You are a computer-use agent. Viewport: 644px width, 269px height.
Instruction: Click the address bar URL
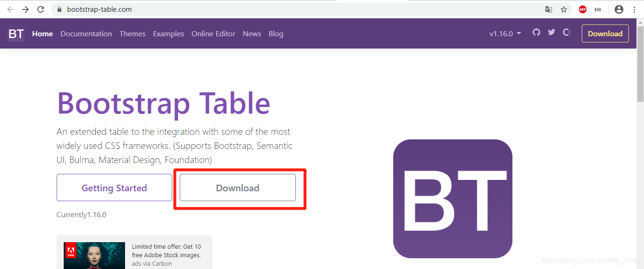100,9
